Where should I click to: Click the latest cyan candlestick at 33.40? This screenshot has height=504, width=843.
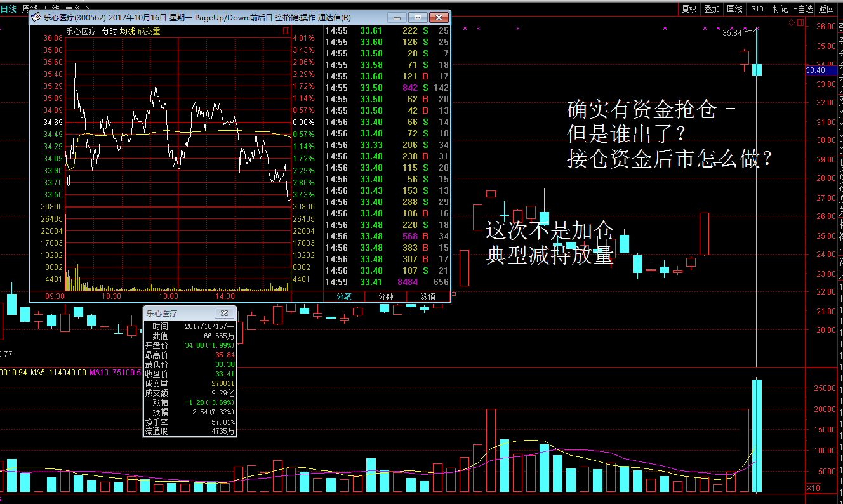coord(757,70)
